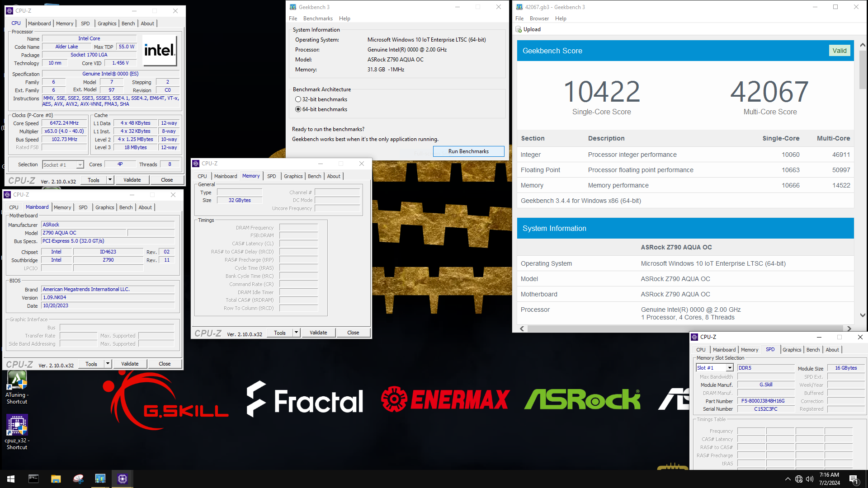Switch to Memory tab in SPD window

pyautogui.click(x=749, y=350)
